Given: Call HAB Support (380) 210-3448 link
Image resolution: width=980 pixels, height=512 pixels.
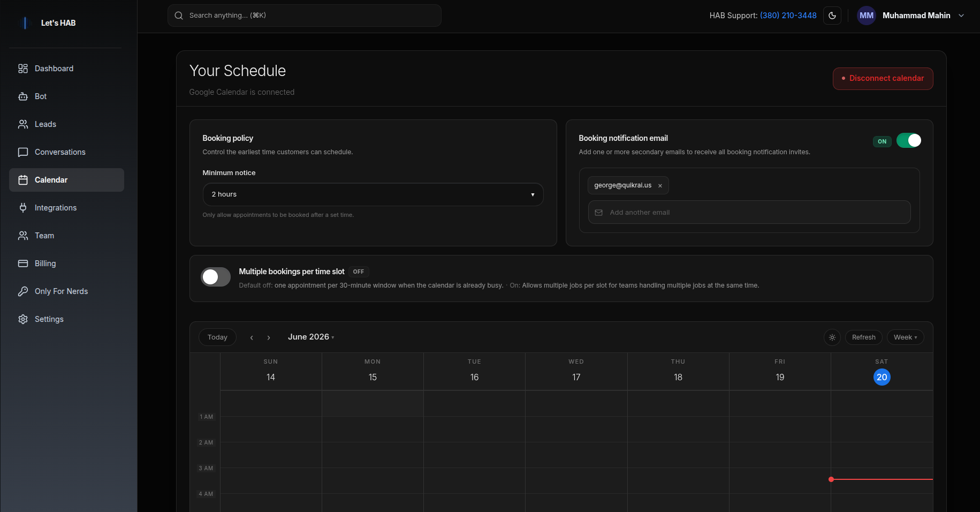Looking at the screenshot, I should click(788, 16).
